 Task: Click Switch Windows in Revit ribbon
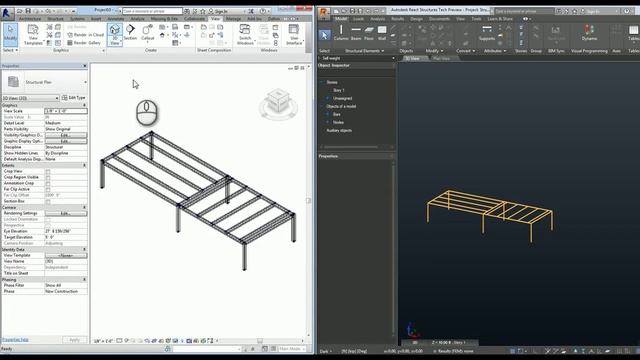245,34
